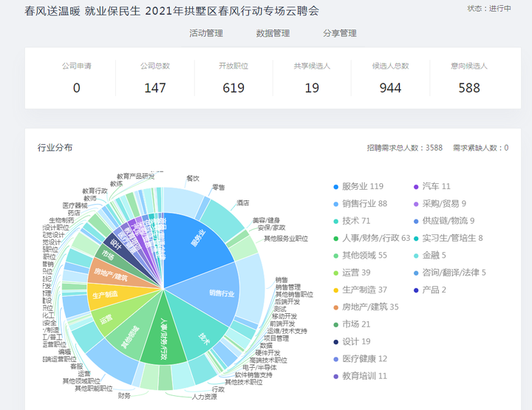The height and width of the screenshot is (410, 532).
Task: Toggle the 技术 71 legend entry
Action: pyautogui.click(x=356, y=221)
